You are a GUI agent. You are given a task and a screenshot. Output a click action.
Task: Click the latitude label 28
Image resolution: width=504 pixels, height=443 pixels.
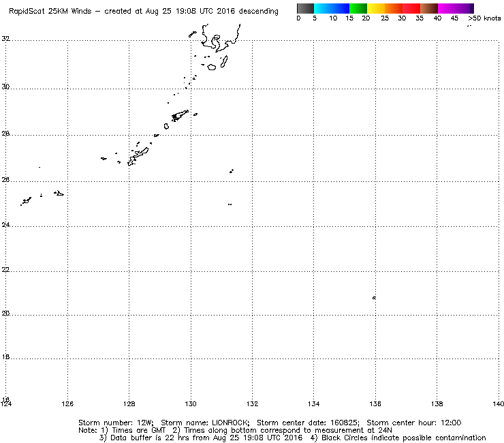tap(5, 133)
